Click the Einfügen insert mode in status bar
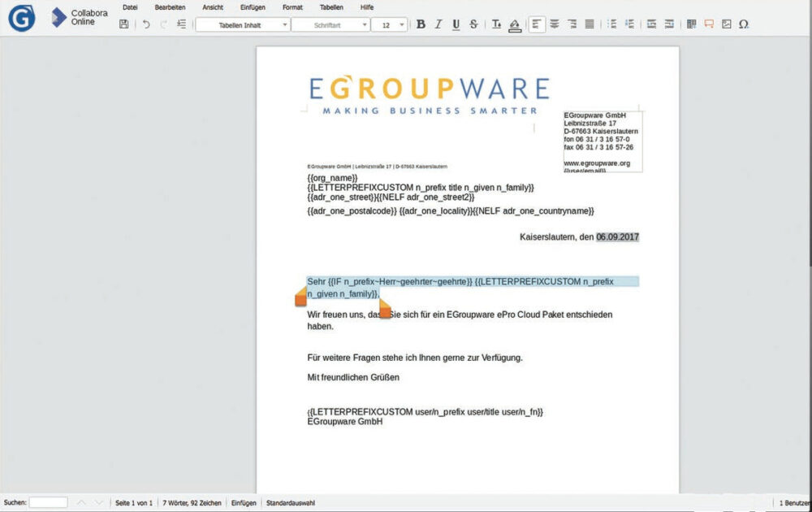The height and width of the screenshot is (512, 812). tap(243, 503)
